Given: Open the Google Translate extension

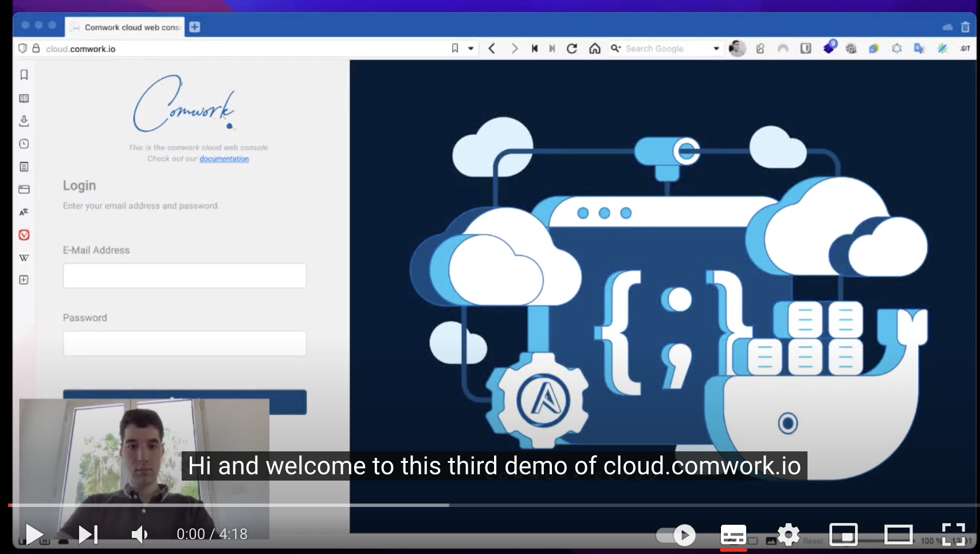Looking at the screenshot, I should click(x=919, y=49).
